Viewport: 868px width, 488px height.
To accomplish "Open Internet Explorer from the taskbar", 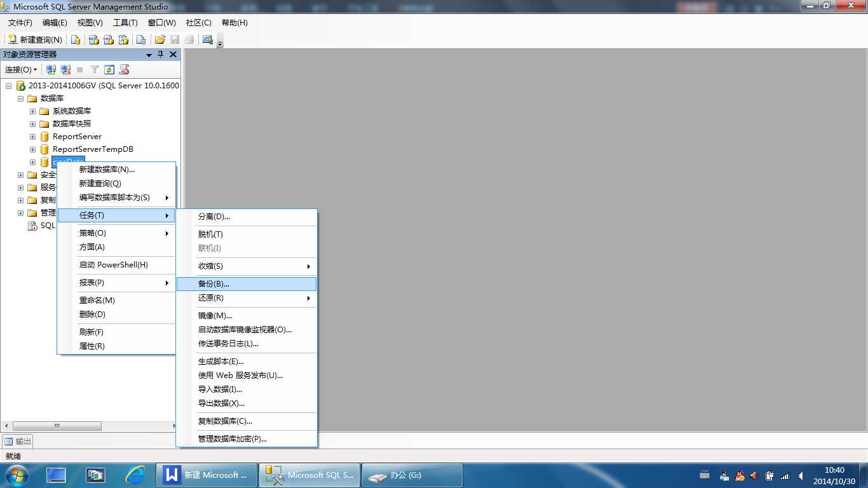I will click(135, 475).
